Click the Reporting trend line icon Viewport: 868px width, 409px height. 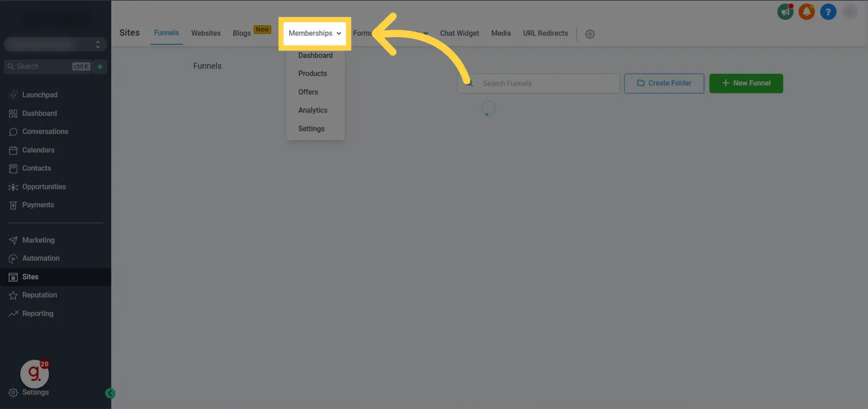(13, 314)
